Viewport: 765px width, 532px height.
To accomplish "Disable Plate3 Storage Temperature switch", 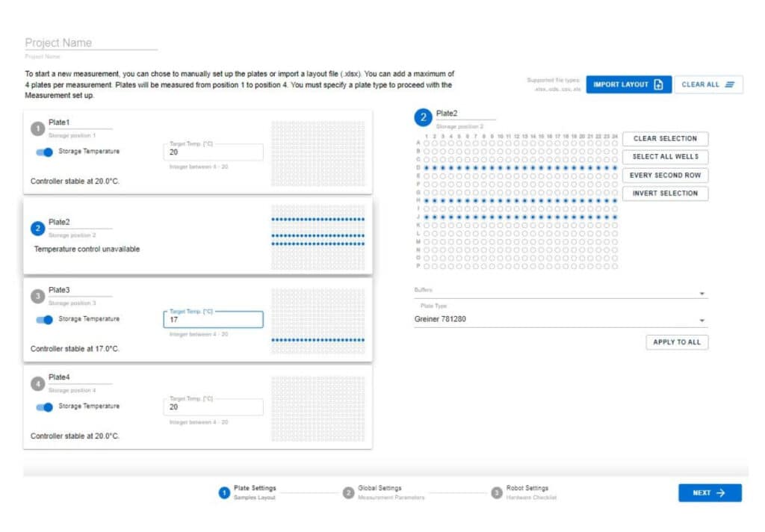I will 45,319.
